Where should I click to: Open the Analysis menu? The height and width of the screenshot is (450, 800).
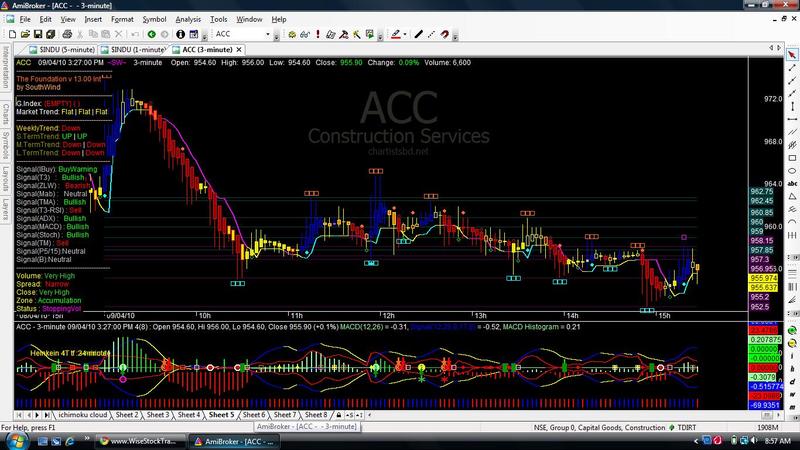[x=188, y=19]
